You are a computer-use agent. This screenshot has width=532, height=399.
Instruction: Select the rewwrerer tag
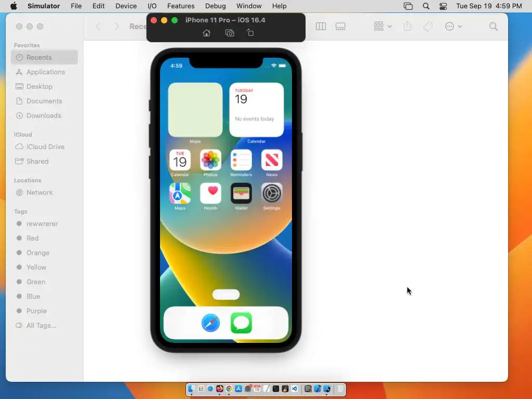(45, 223)
